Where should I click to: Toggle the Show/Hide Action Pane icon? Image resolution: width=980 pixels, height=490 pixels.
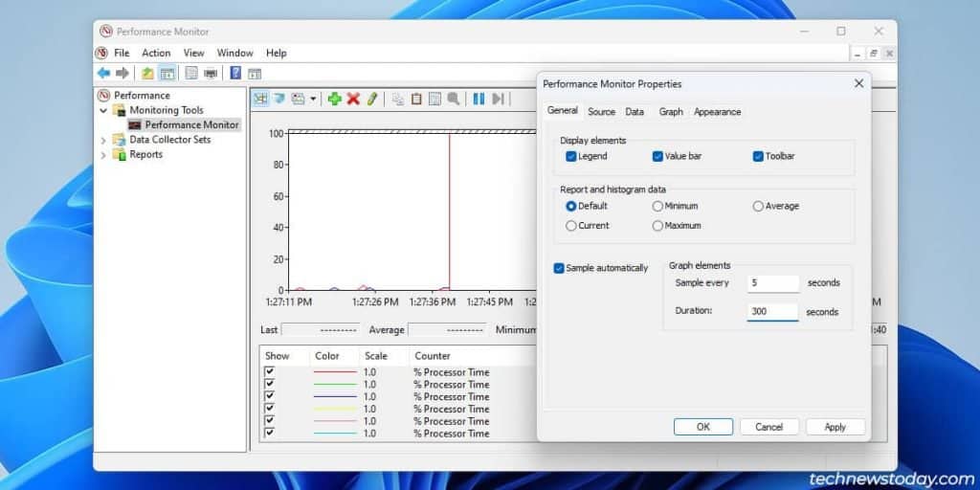click(x=255, y=74)
